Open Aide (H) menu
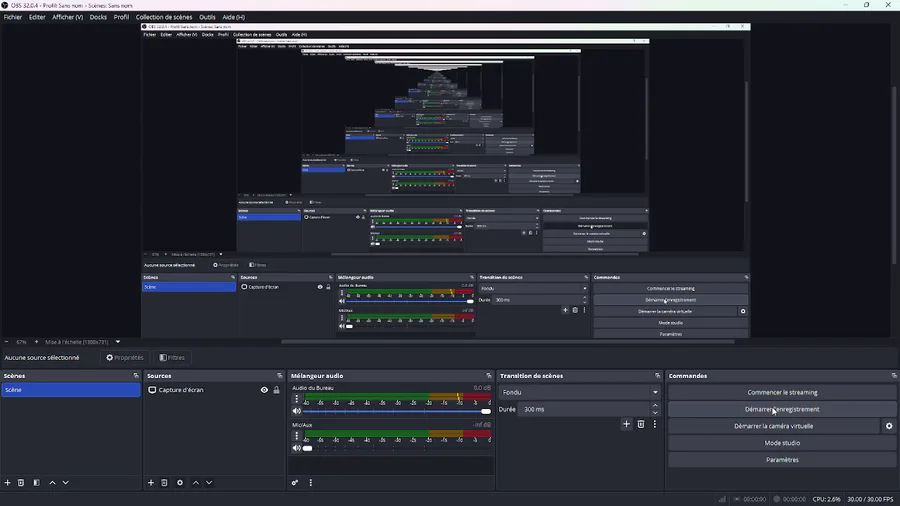The image size is (900, 506). coord(234,17)
